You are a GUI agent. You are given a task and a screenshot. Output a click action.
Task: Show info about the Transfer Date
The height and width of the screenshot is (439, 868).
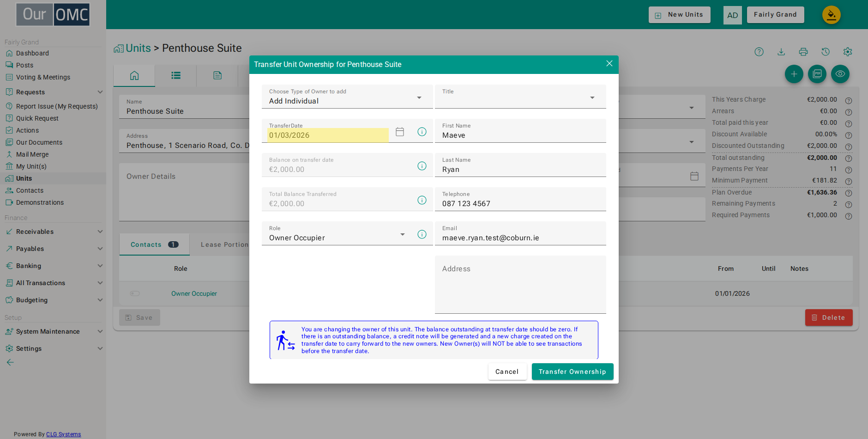coord(422,132)
